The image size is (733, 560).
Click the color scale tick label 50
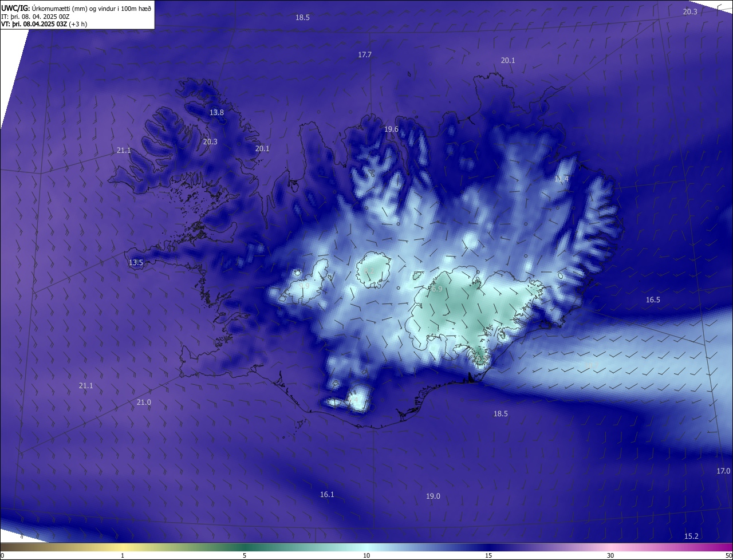pos(728,556)
